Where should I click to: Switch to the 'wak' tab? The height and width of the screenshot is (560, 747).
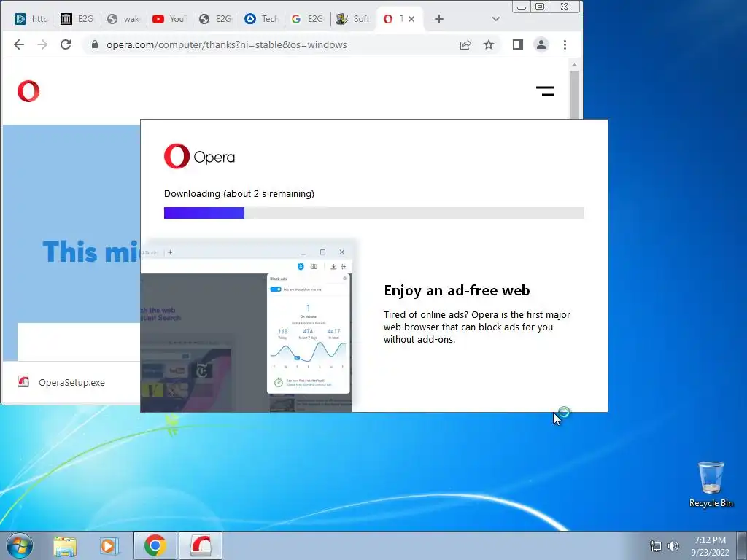tap(123, 19)
